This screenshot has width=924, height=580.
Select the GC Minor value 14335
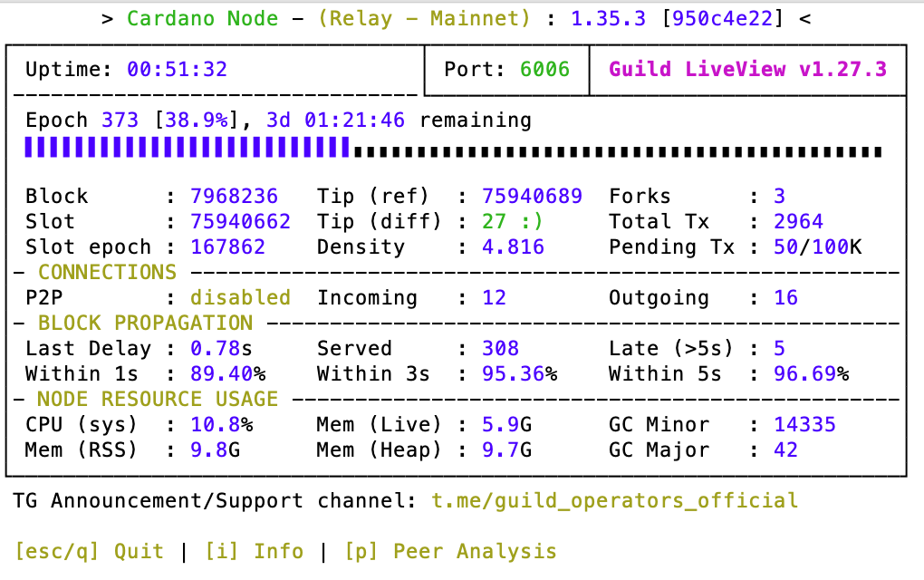coord(804,424)
